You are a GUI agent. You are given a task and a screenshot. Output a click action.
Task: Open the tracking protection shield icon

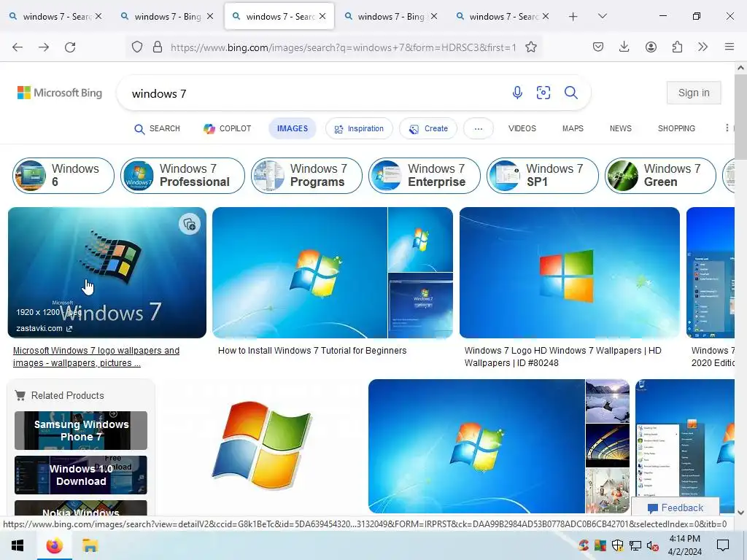tap(137, 47)
